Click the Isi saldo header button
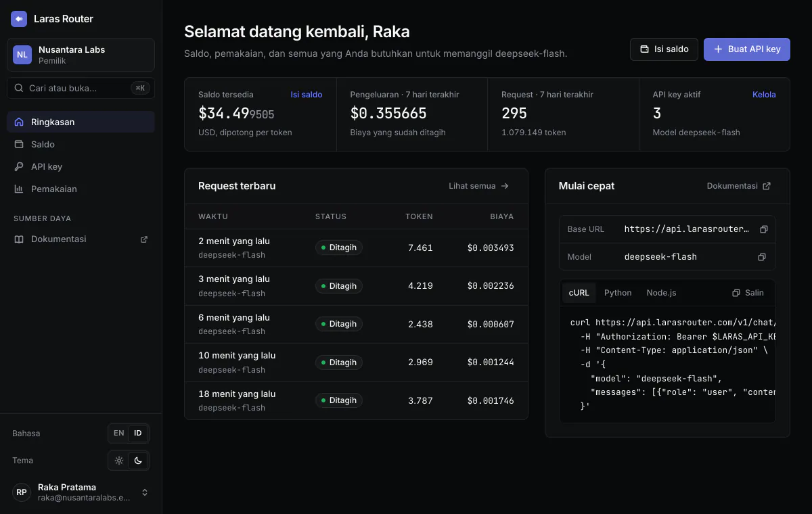Viewport: 812px width, 514px height. (664, 49)
